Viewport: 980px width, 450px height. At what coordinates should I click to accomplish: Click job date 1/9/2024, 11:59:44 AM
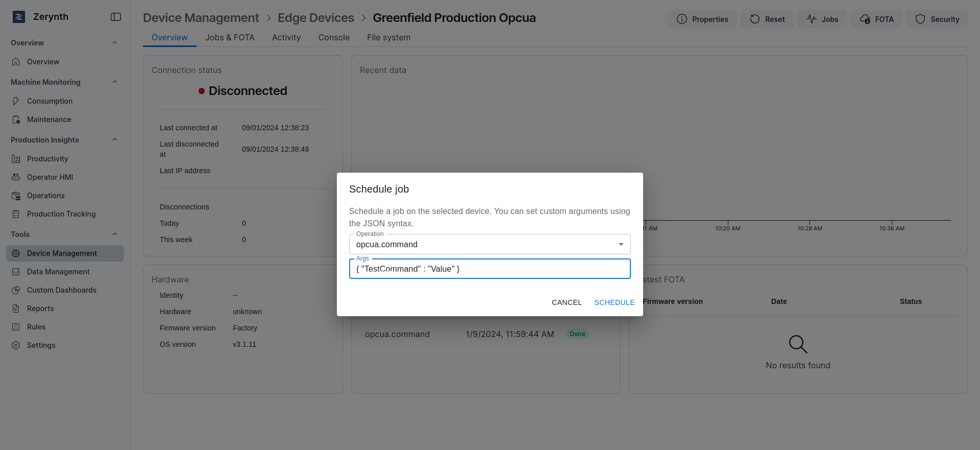tap(509, 334)
